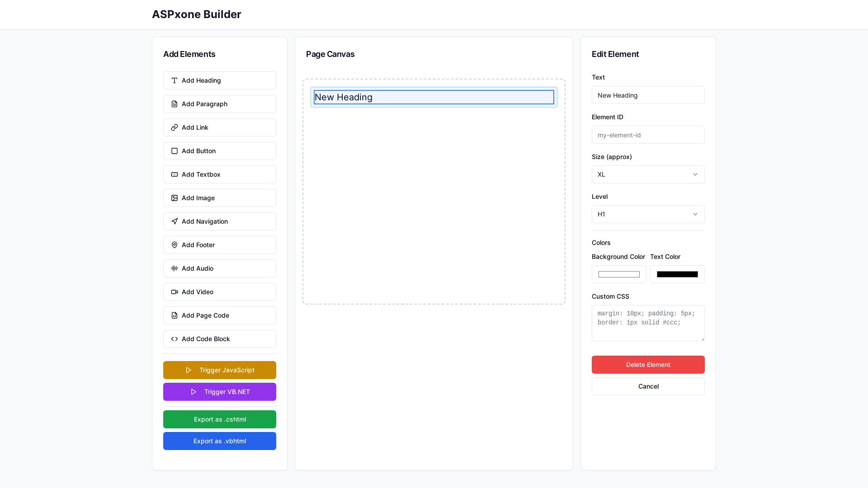
Task: Click the Custom CSS label
Action: [x=610, y=296]
